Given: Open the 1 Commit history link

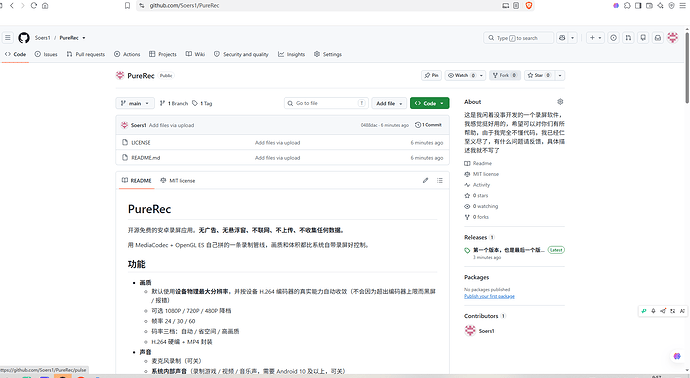Looking at the screenshot, I should click(428, 125).
